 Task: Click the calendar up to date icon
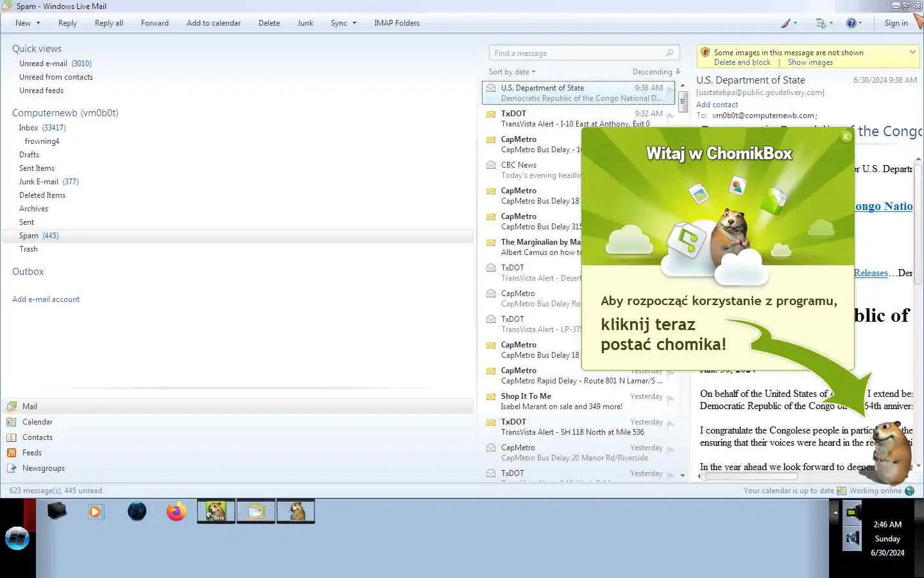coord(841,491)
